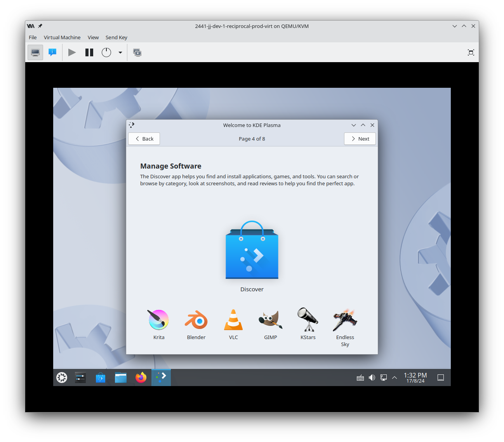Click the Show Desktop button in panel
Viewport: 504px width, 442px height.
441,378
